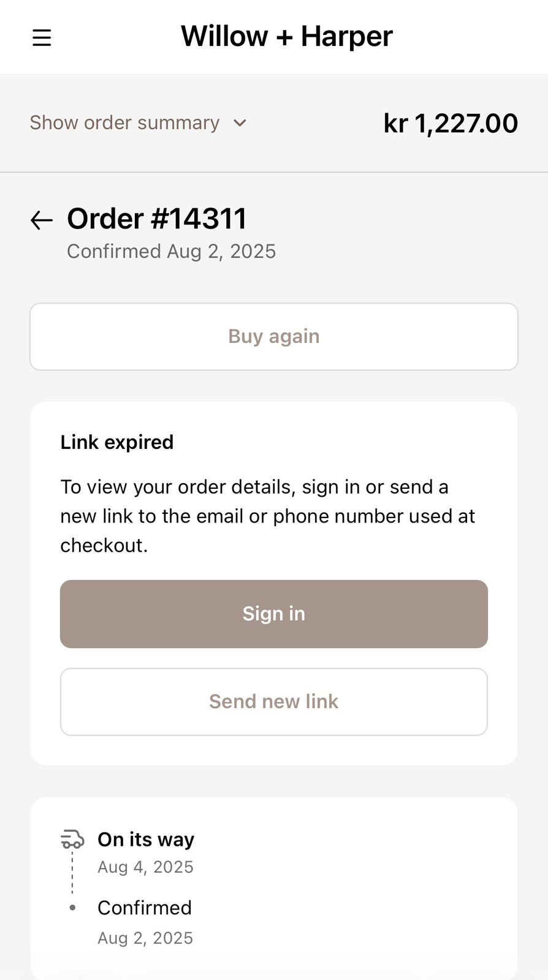The width and height of the screenshot is (548, 980).
Task: Go back using the left arrow icon
Action: point(42,220)
